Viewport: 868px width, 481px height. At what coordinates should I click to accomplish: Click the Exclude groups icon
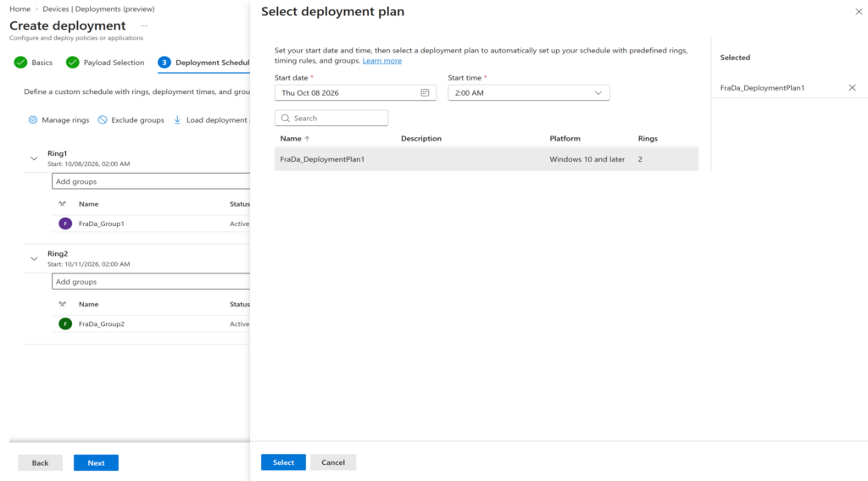tap(103, 120)
